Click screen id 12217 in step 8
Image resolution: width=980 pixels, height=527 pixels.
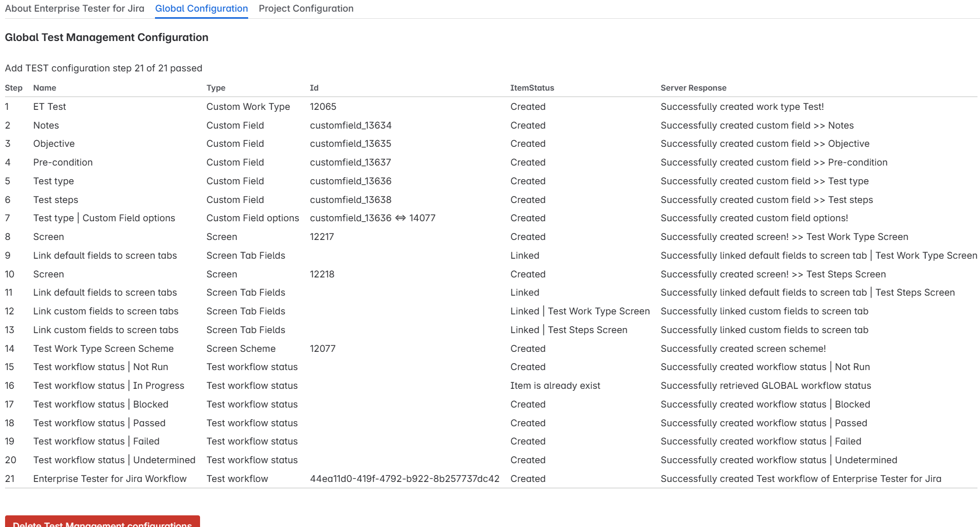[322, 237]
